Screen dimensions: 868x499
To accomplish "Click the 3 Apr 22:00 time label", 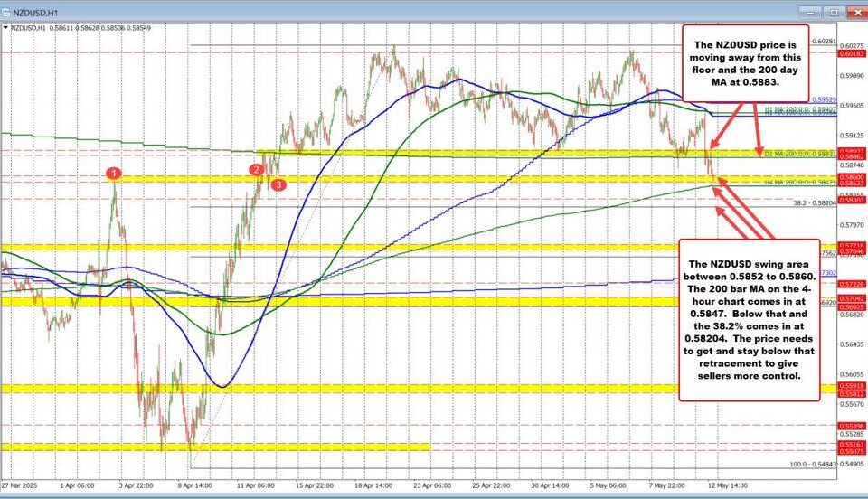I will pyautogui.click(x=136, y=485).
